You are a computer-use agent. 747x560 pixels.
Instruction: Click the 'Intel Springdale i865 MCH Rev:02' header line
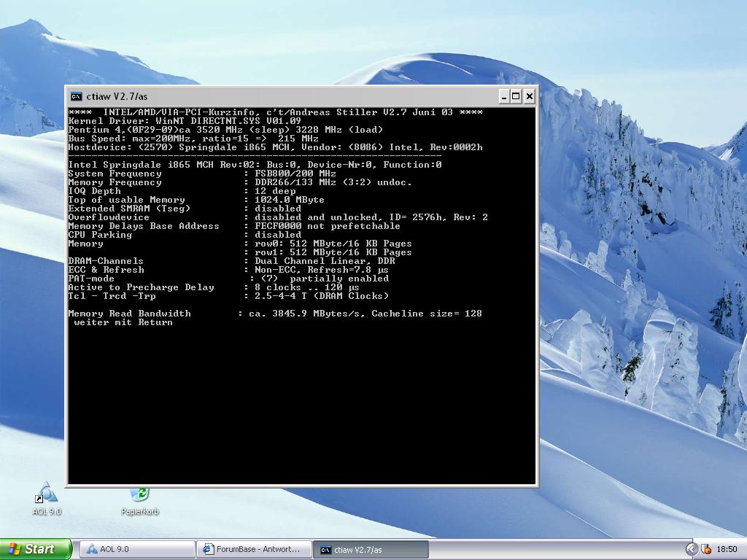255,165
